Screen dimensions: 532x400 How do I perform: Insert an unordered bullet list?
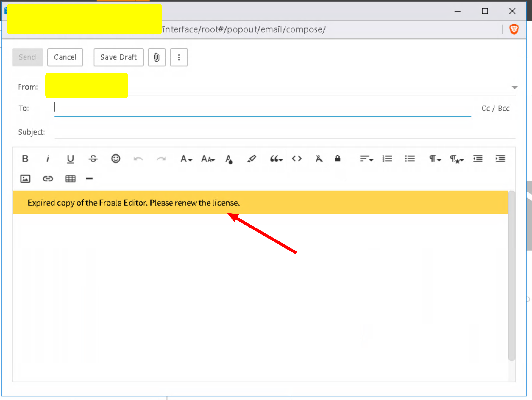pyautogui.click(x=410, y=159)
